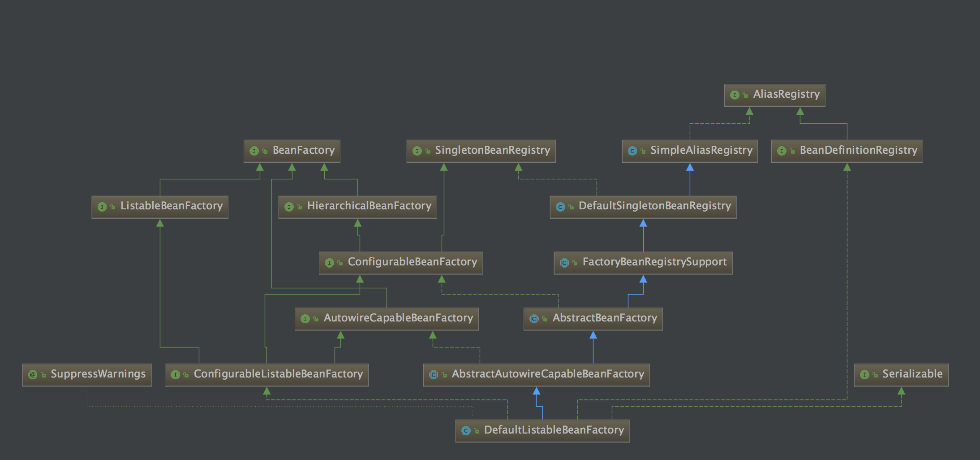Click the SingletonBeanRegistry interface icon
Screen dimensions: 980x460
coord(417,151)
